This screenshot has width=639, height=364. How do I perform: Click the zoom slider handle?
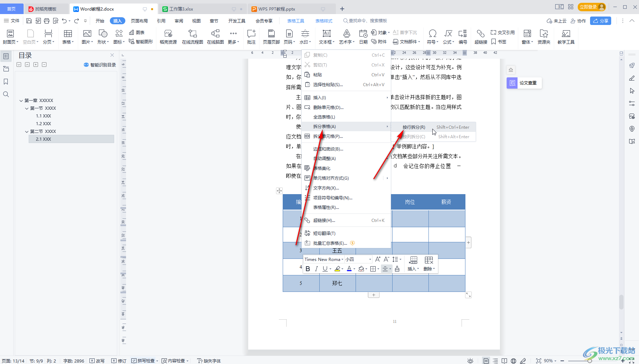[x=589, y=361]
